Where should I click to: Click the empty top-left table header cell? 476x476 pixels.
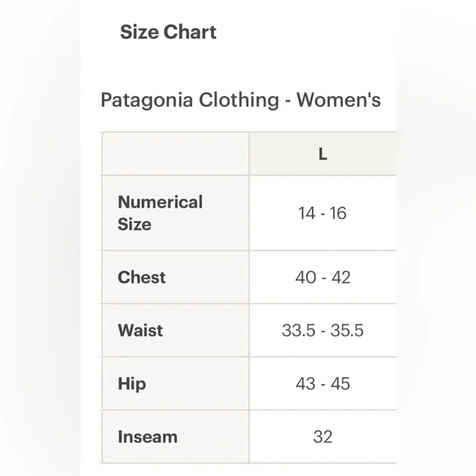click(176, 153)
